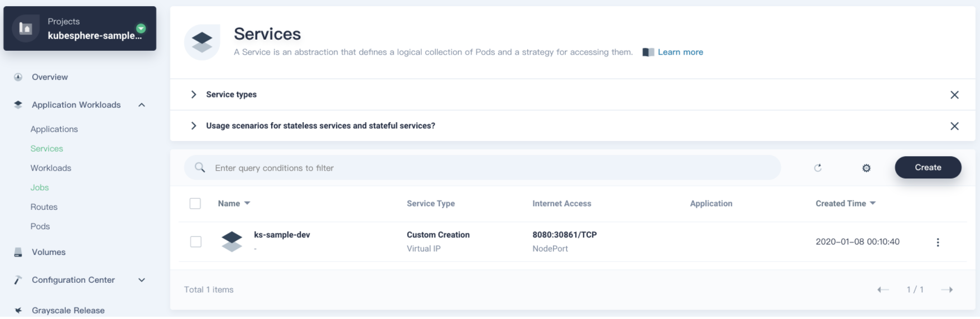Click the Create button
980x319 pixels.
(928, 167)
